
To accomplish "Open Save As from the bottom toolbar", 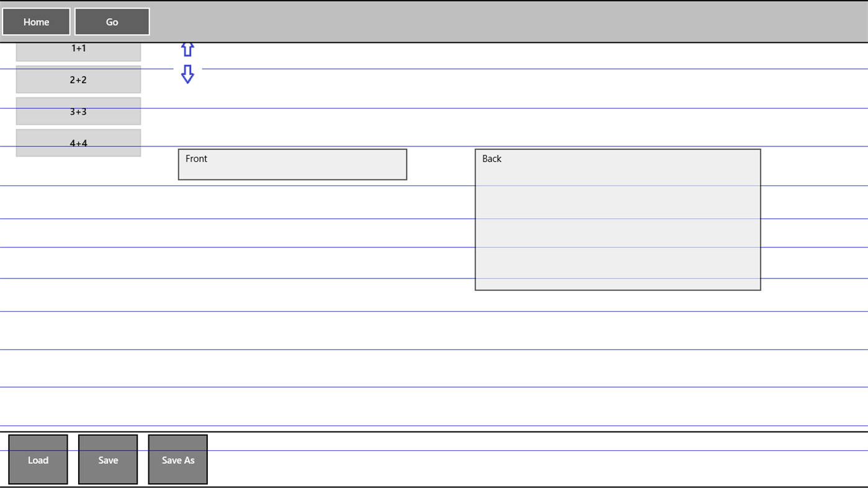I will pos(177,459).
